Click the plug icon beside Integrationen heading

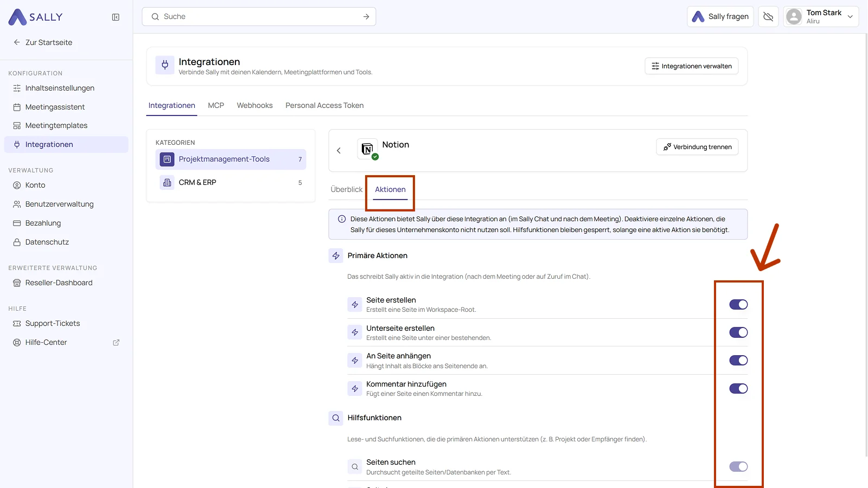[165, 66]
